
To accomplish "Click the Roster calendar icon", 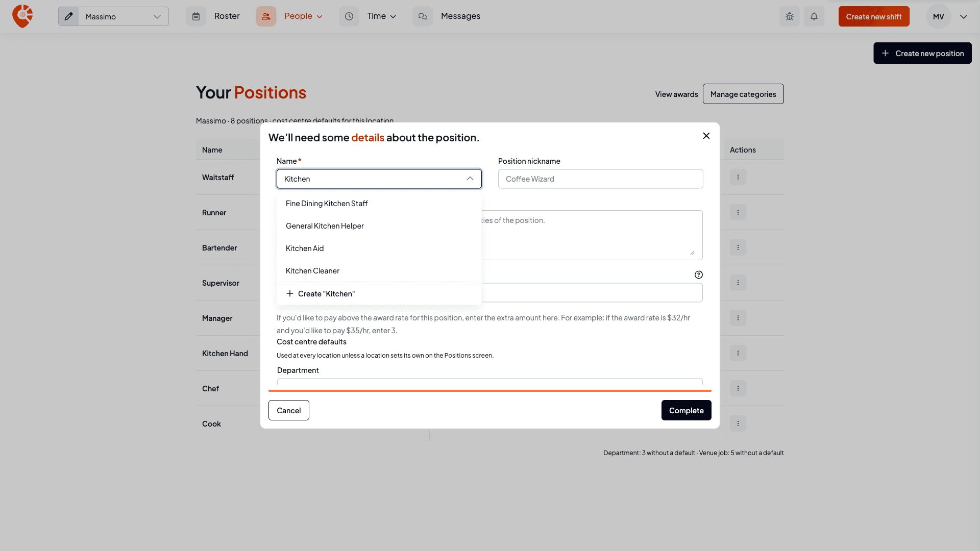I will [196, 16].
